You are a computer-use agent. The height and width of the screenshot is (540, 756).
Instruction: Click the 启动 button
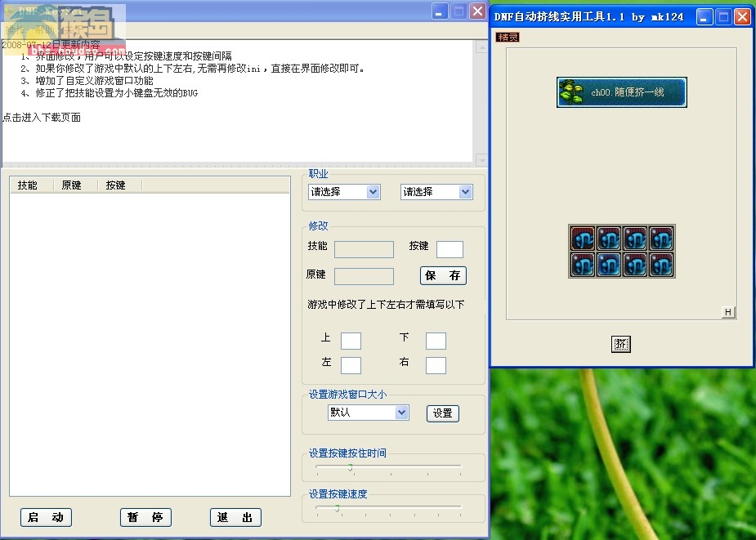[x=46, y=517]
